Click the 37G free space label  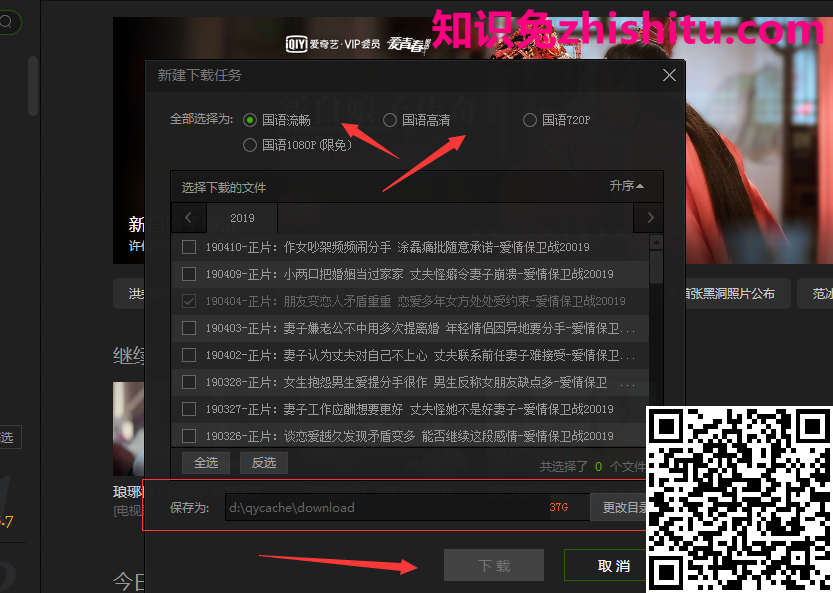click(x=559, y=507)
